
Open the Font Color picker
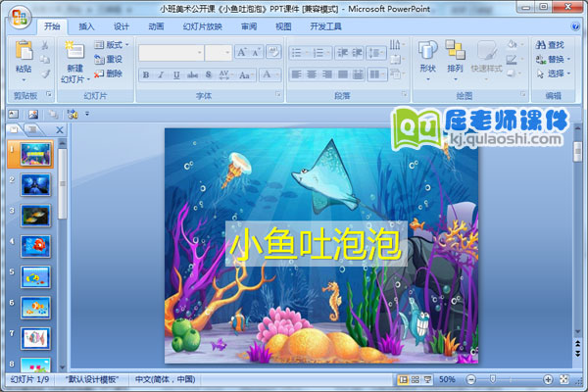270,74
